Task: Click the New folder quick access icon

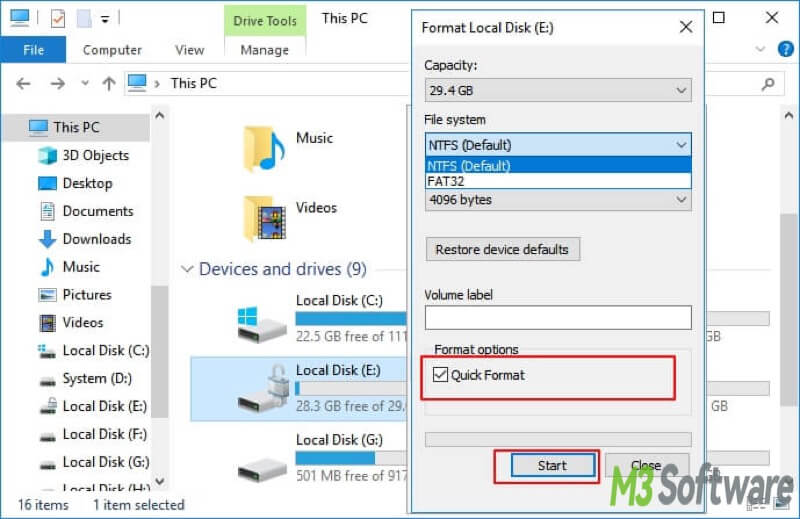Action: [84, 19]
